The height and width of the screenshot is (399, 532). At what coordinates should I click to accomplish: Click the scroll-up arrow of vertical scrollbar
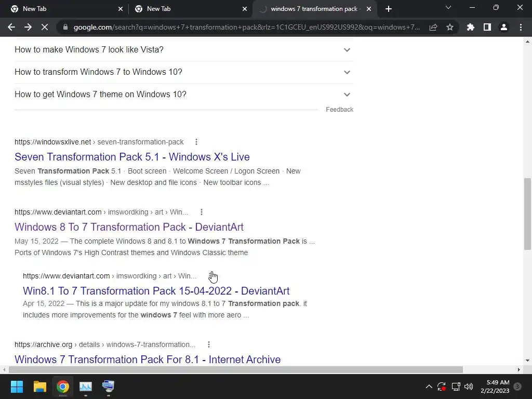[x=527, y=42]
